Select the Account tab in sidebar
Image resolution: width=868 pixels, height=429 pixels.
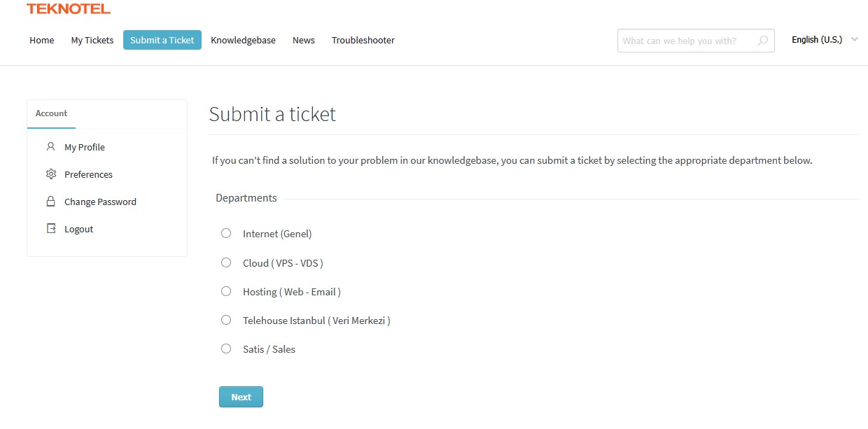[x=52, y=113]
